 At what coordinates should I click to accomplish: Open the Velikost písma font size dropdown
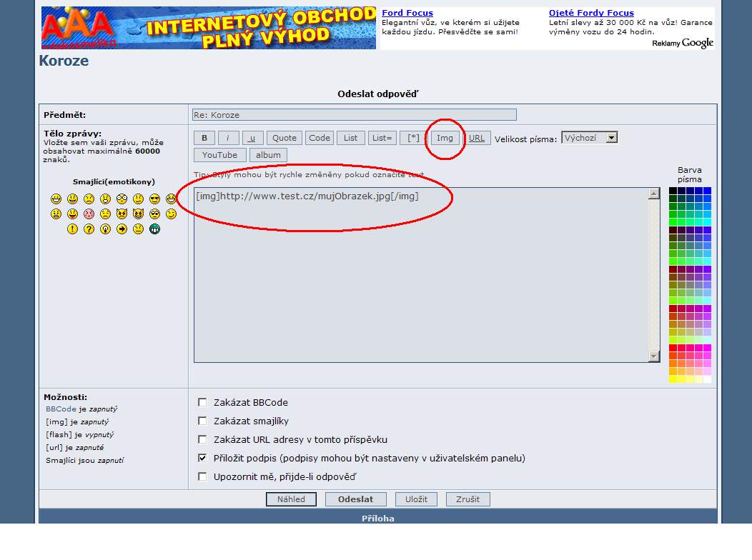[x=589, y=138]
